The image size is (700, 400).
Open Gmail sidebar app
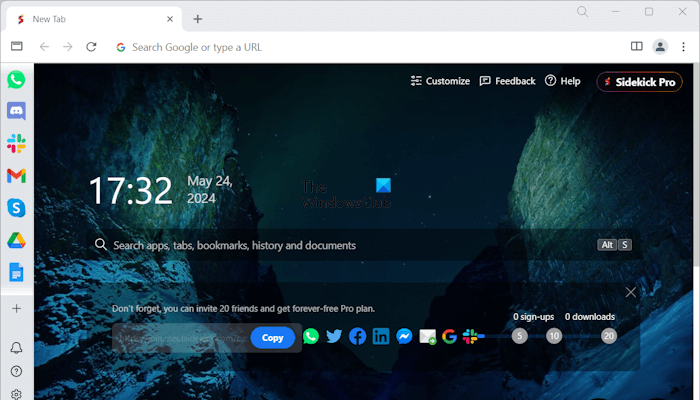click(x=16, y=176)
